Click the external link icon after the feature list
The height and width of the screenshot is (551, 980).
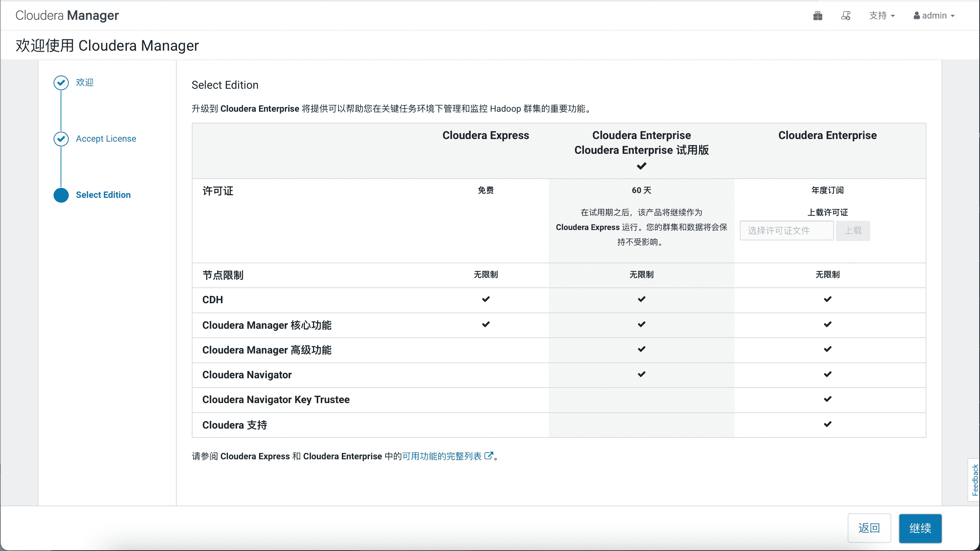tap(489, 456)
